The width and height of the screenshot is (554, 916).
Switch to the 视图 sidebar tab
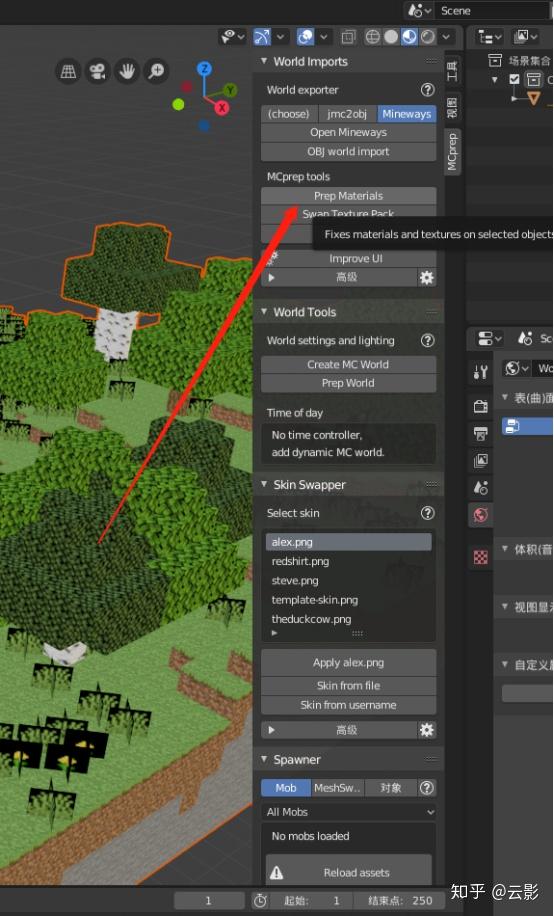pyautogui.click(x=452, y=107)
